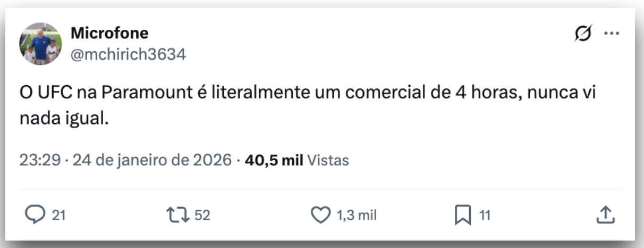Click the reply speech bubble icon

(36, 215)
